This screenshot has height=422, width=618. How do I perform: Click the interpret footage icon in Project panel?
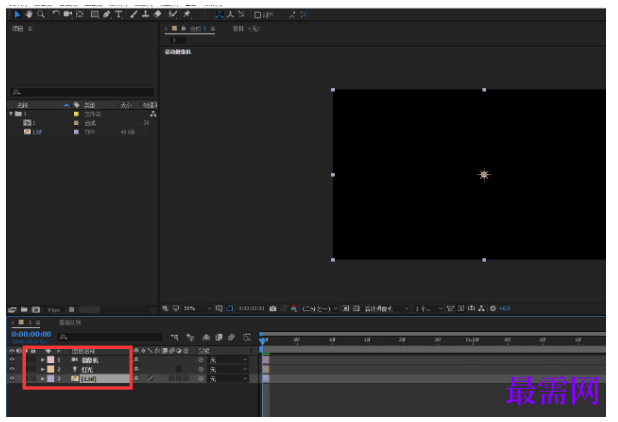point(12,310)
